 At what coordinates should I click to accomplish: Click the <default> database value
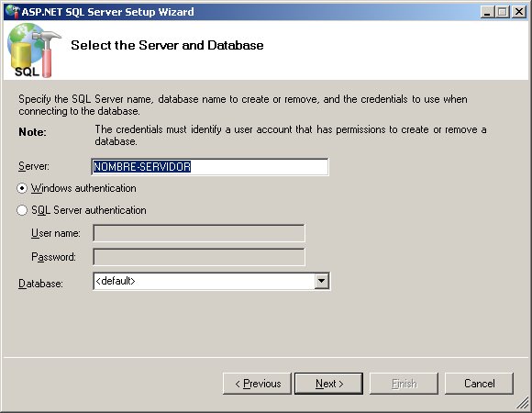point(116,281)
